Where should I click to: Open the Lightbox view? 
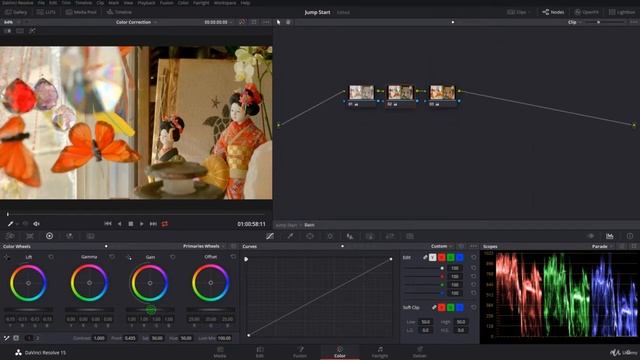[x=622, y=12]
